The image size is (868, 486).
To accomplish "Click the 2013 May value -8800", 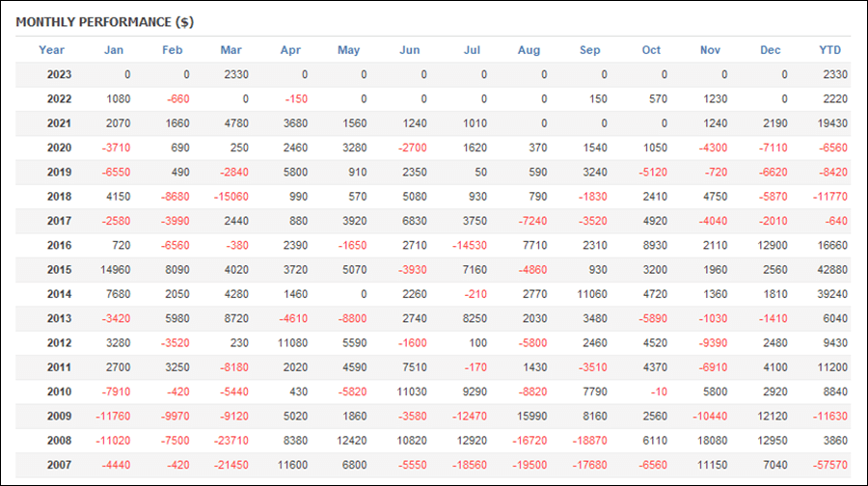I will [x=353, y=318].
